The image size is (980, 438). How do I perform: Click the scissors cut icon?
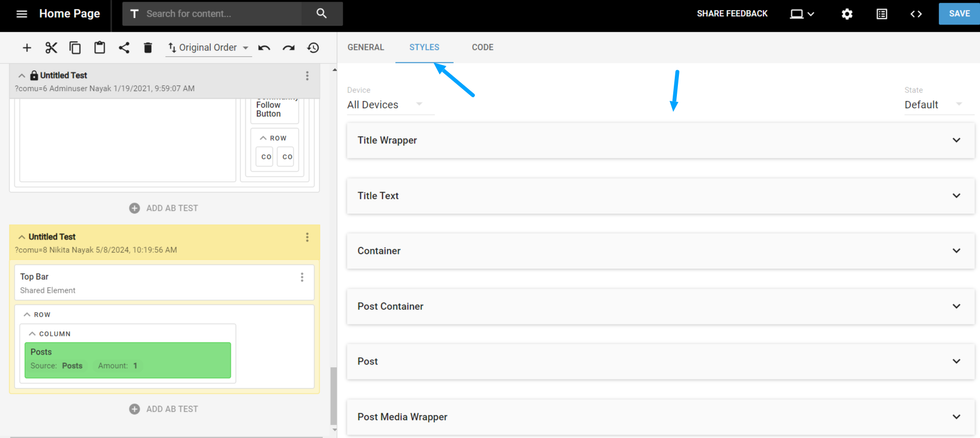51,48
